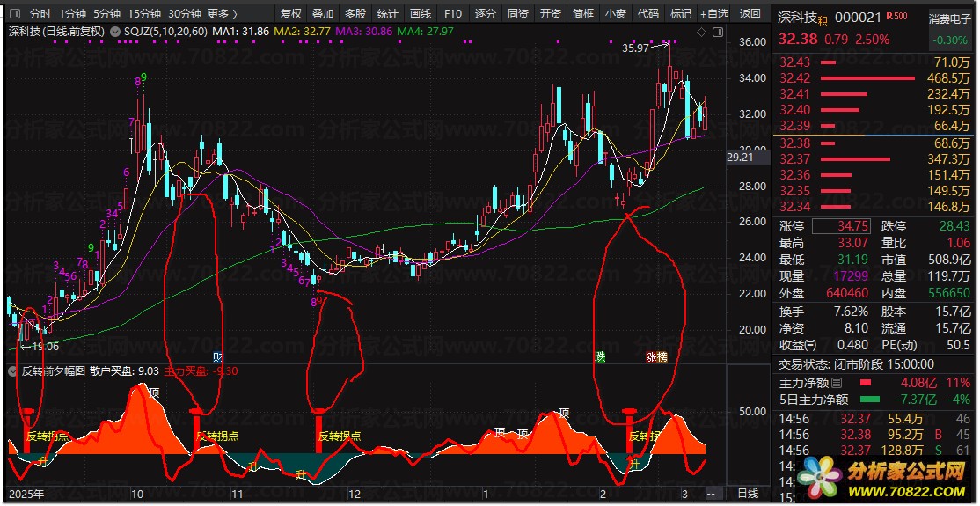Click the 同资 toolbar button
The image size is (980, 506).
click(x=518, y=14)
